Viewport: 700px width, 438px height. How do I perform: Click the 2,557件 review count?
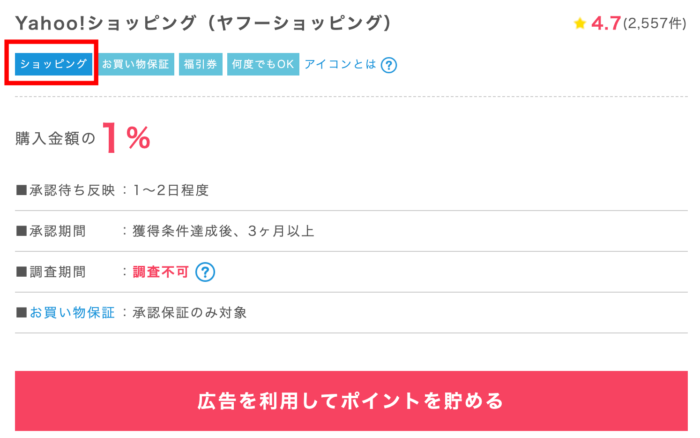656,23
